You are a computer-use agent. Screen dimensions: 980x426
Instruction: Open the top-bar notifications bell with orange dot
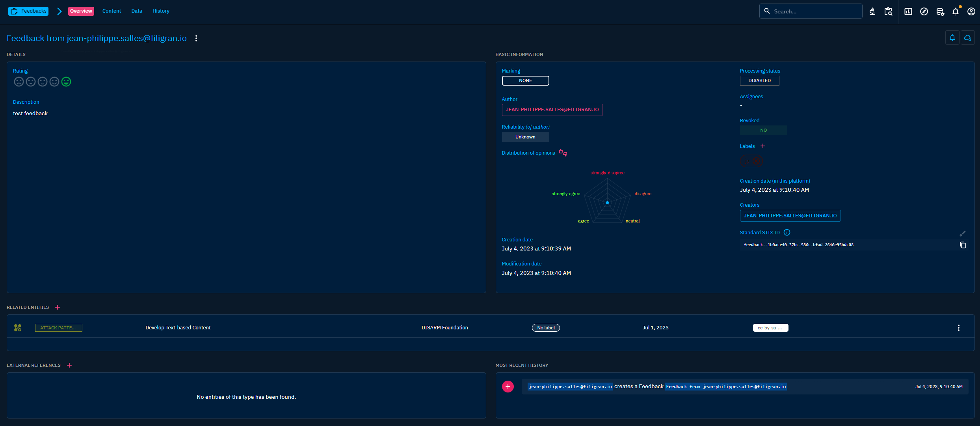pyautogui.click(x=955, y=11)
